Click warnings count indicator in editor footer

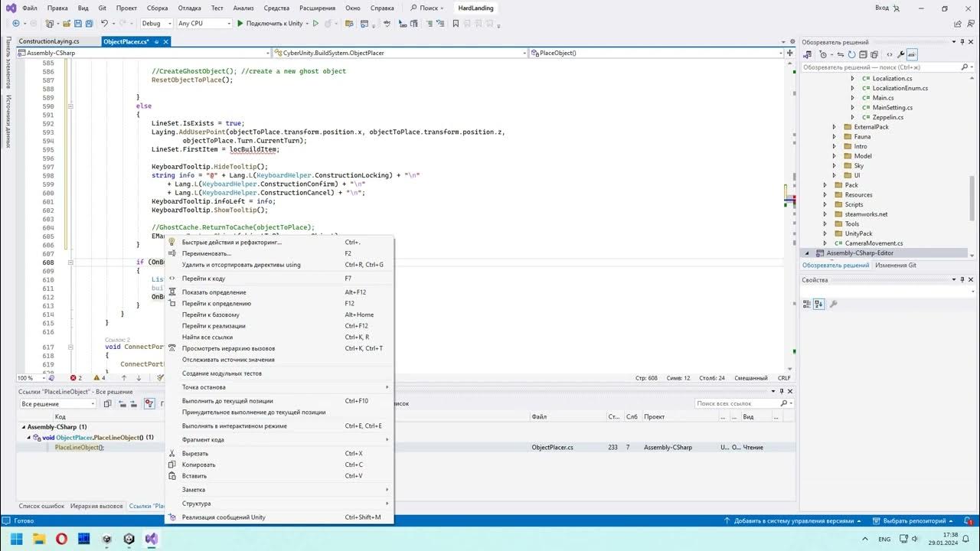coord(100,378)
